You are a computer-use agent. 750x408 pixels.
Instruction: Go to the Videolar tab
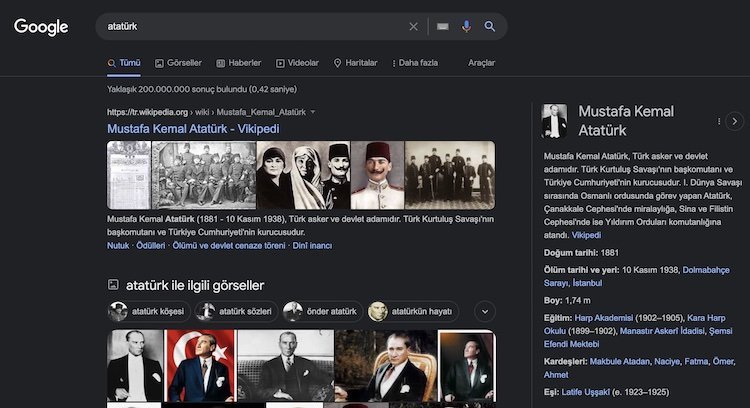pyautogui.click(x=297, y=63)
